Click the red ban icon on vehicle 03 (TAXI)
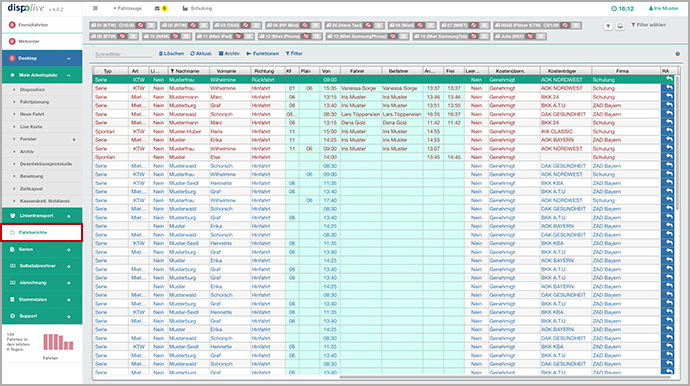The height and width of the screenshot is (386, 690). click(x=246, y=25)
